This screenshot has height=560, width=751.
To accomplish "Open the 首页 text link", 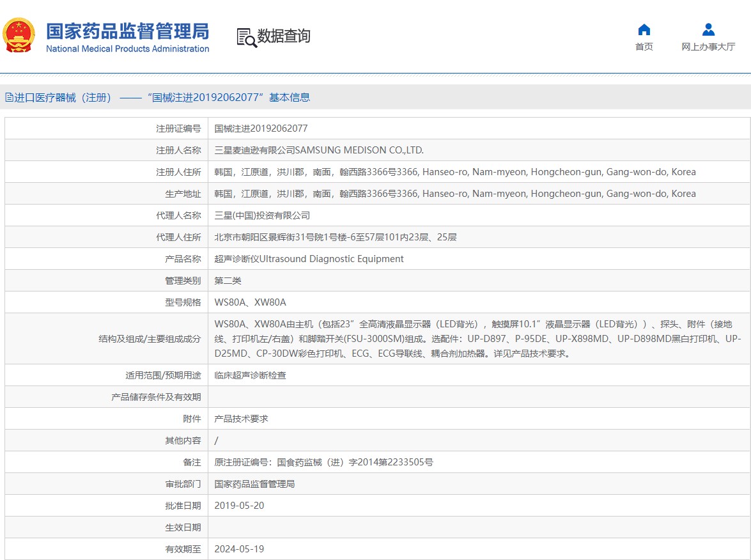I will (x=644, y=47).
